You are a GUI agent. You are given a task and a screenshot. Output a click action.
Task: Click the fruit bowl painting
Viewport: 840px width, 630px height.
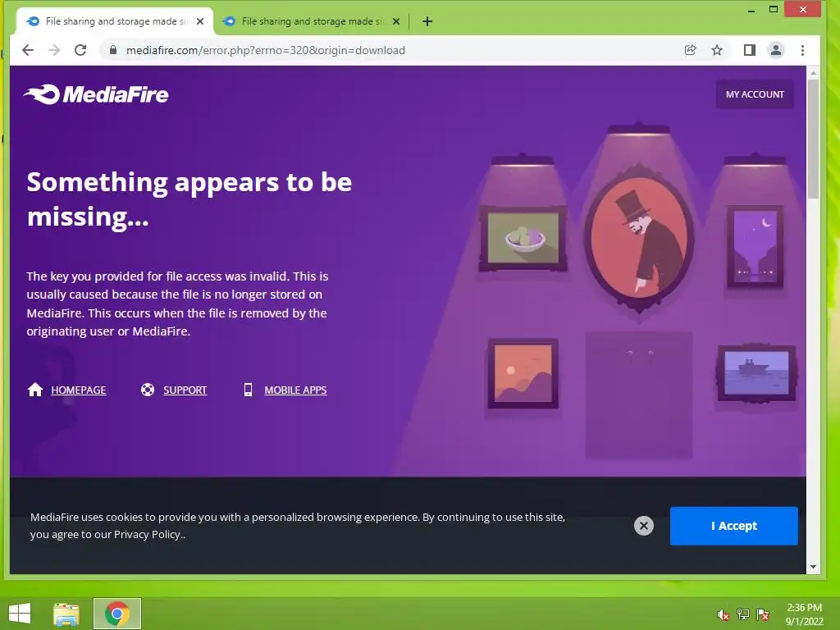point(523,238)
